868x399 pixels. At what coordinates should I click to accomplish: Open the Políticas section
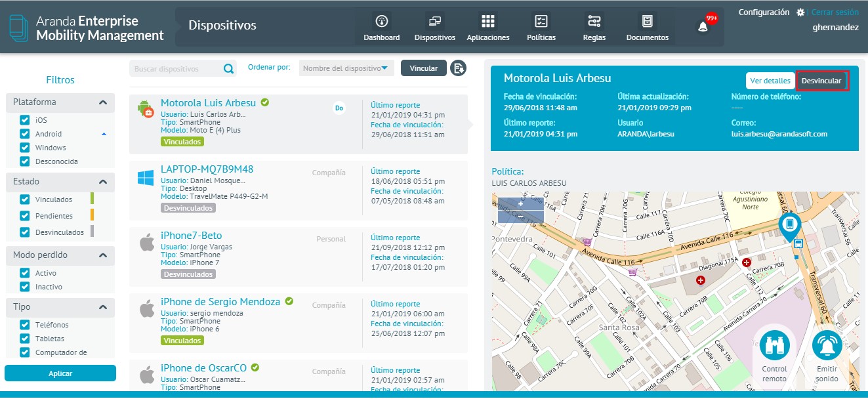(x=541, y=28)
